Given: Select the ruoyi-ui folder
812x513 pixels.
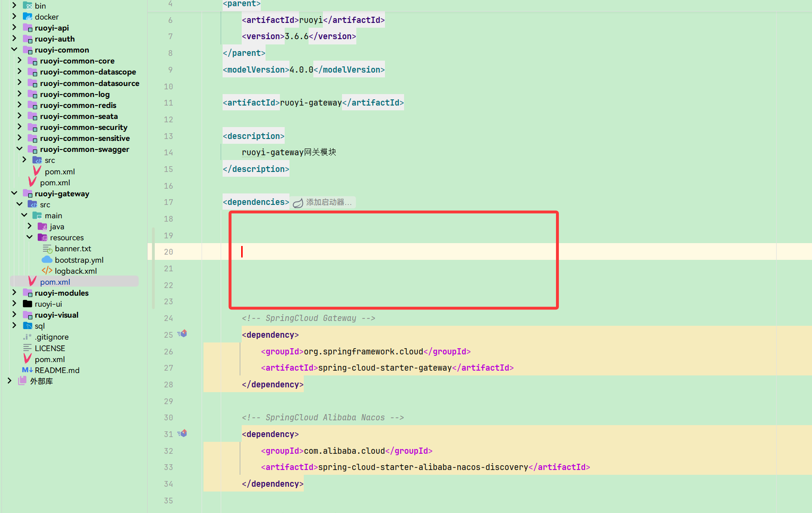Looking at the screenshot, I should pos(48,303).
